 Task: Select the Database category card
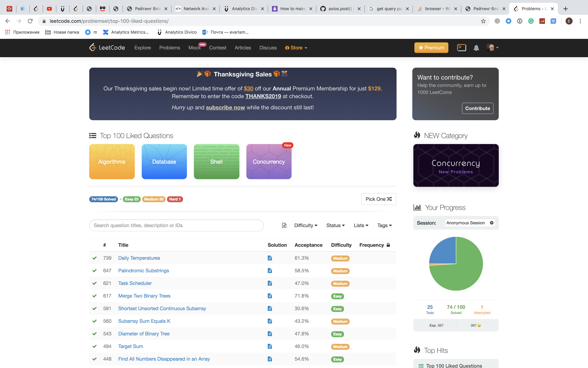(164, 162)
